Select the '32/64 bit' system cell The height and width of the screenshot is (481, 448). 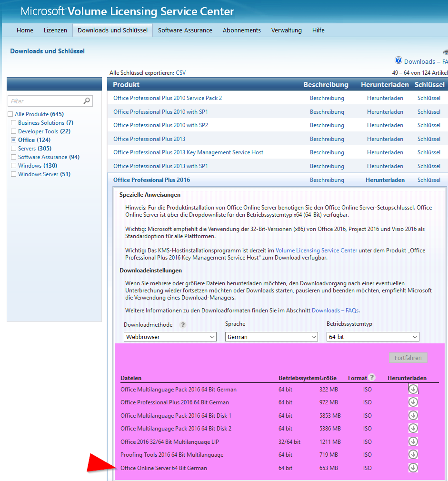point(289,442)
